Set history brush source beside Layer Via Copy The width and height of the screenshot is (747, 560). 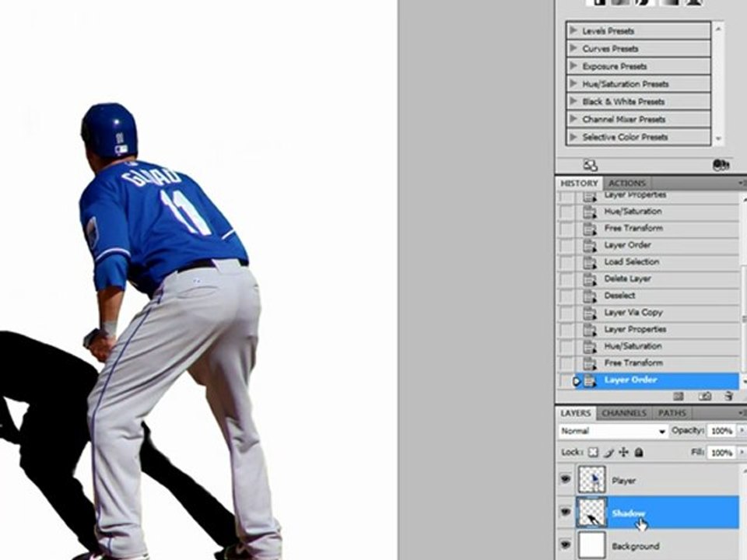(x=567, y=313)
